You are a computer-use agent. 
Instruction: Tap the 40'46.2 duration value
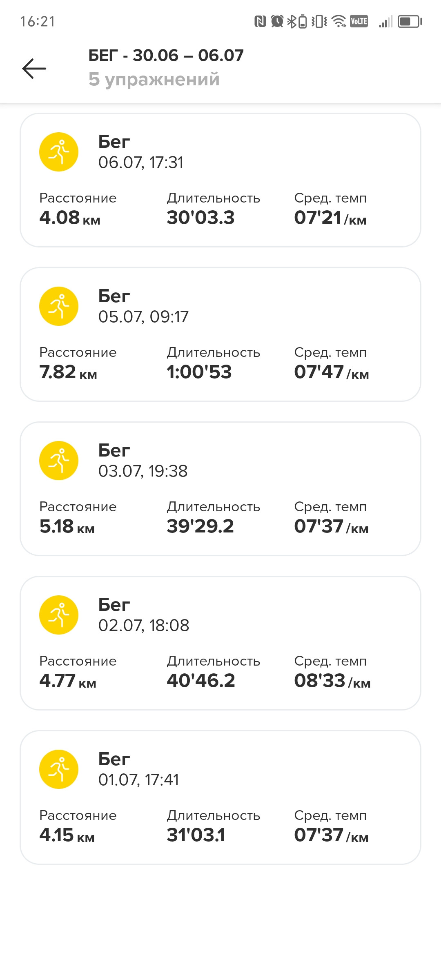(201, 681)
